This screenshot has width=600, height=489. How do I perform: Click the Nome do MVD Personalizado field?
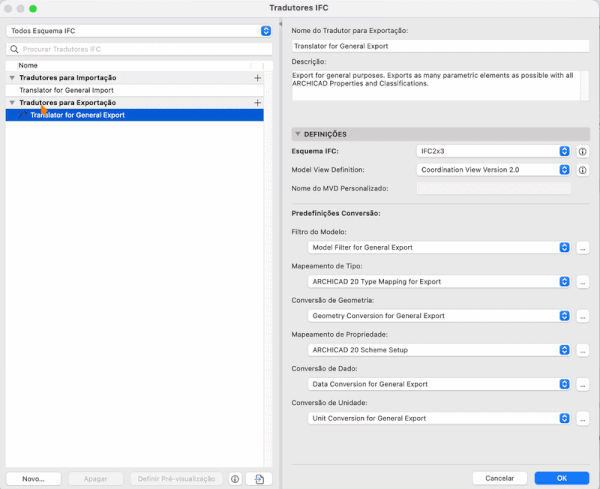tap(493, 188)
